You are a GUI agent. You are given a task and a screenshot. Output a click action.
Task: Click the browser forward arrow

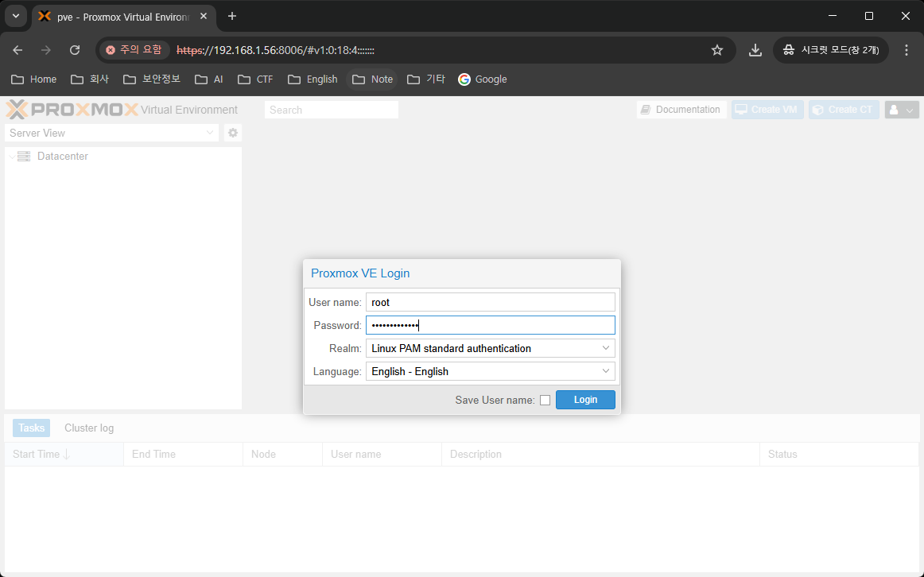[46, 50]
